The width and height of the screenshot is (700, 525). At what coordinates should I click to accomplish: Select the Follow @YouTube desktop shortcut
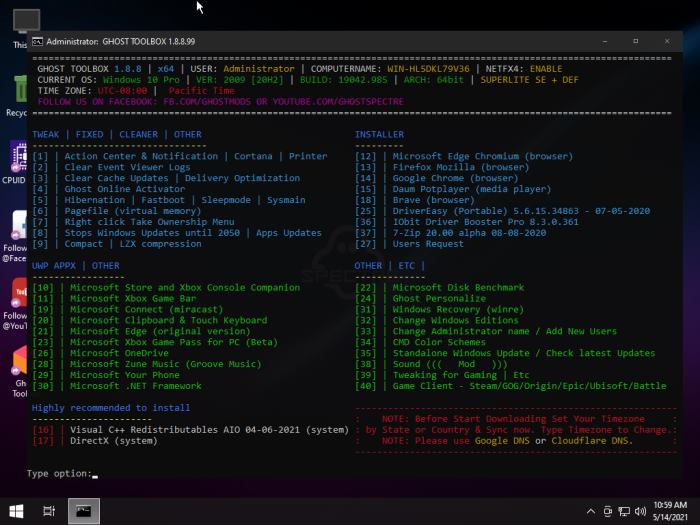[16, 304]
